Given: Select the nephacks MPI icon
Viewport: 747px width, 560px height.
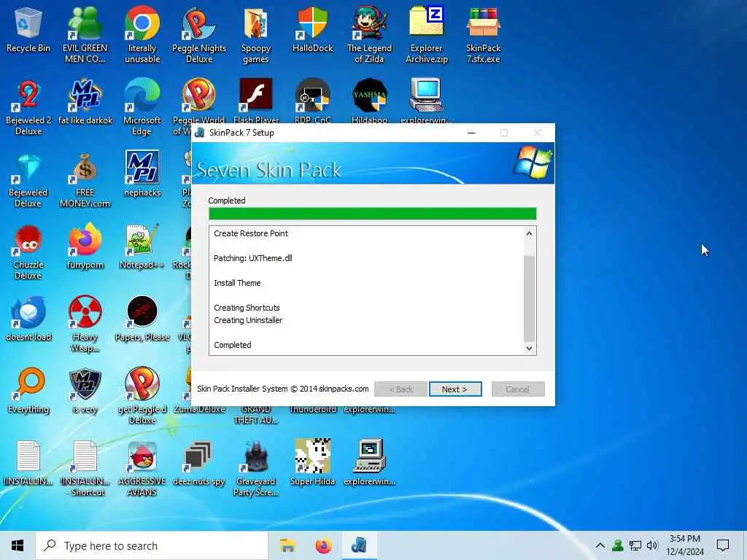Looking at the screenshot, I should click(x=142, y=174).
